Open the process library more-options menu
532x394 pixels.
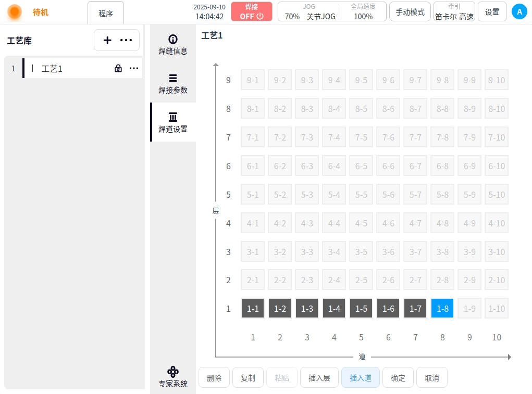click(x=126, y=40)
